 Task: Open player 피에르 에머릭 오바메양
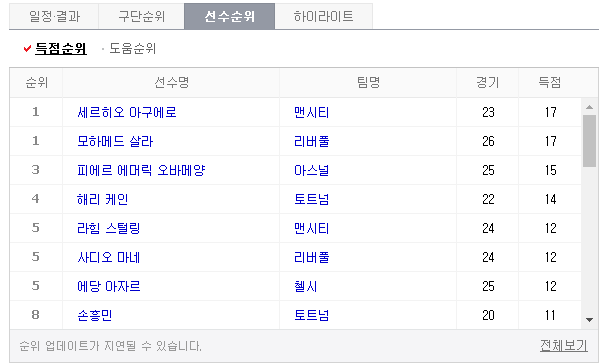point(141,170)
